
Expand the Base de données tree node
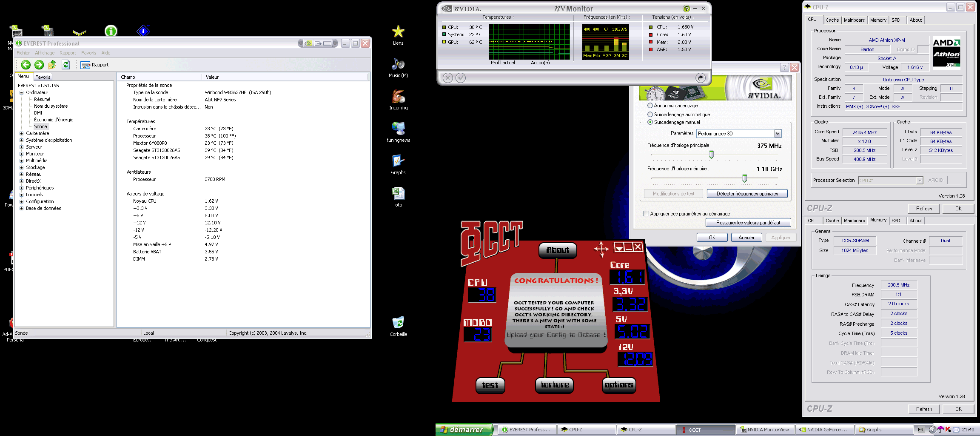tap(21, 208)
